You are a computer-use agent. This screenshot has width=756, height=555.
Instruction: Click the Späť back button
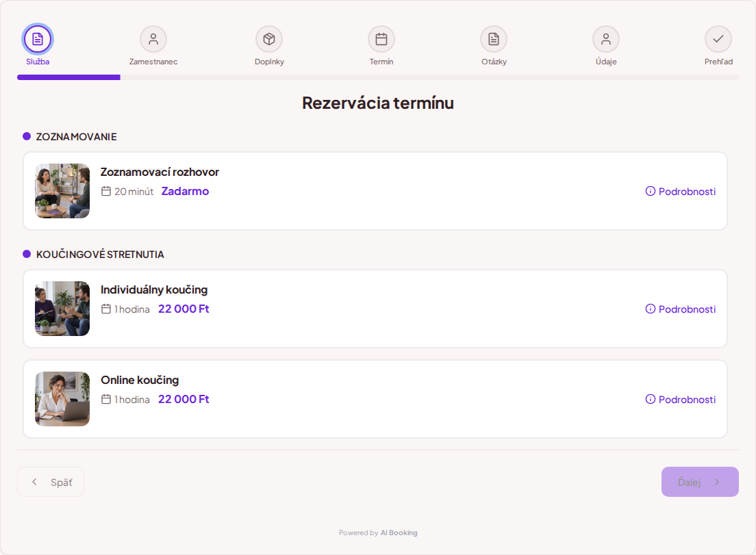tap(51, 482)
